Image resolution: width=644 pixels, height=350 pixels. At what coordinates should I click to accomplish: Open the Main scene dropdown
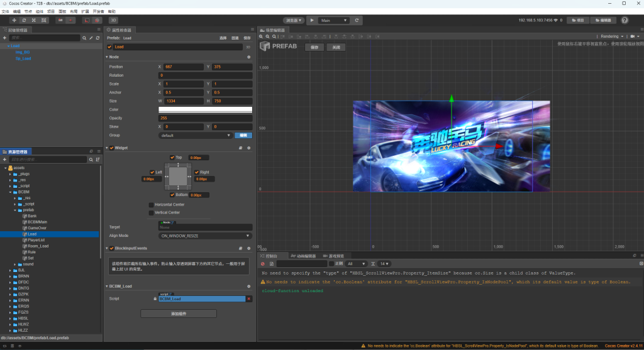point(333,20)
